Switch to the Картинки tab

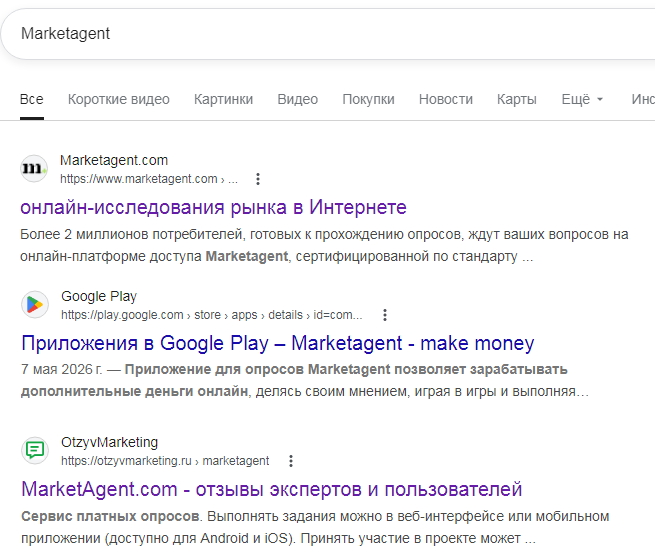tap(223, 99)
